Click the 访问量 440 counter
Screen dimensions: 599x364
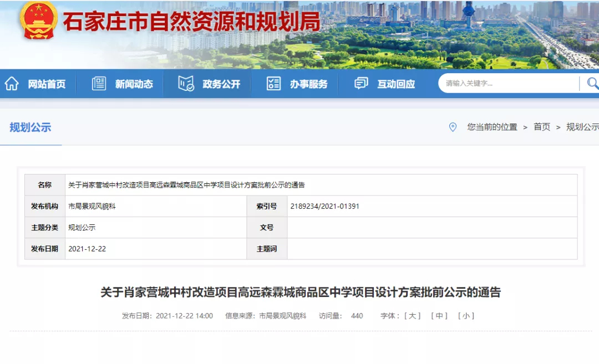point(341,316)
